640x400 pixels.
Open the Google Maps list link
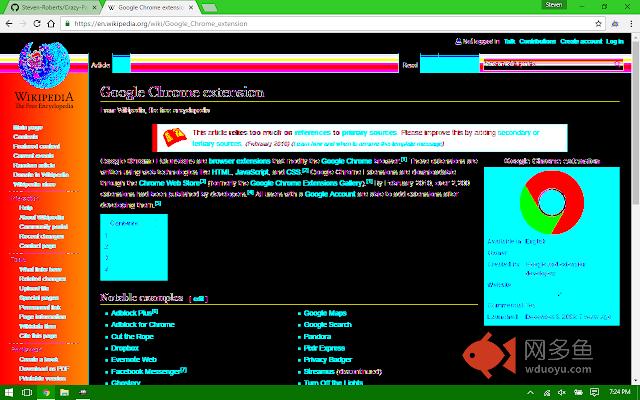point(325,313)
